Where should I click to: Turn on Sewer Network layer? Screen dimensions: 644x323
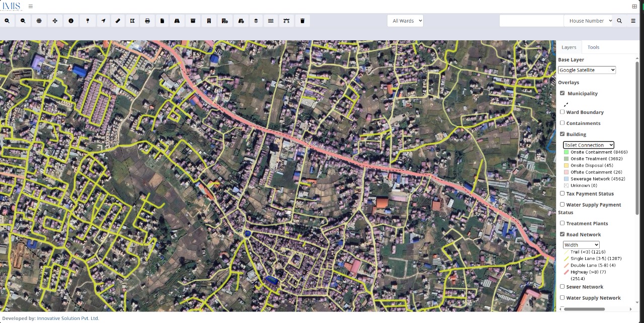tap(562, 286)
